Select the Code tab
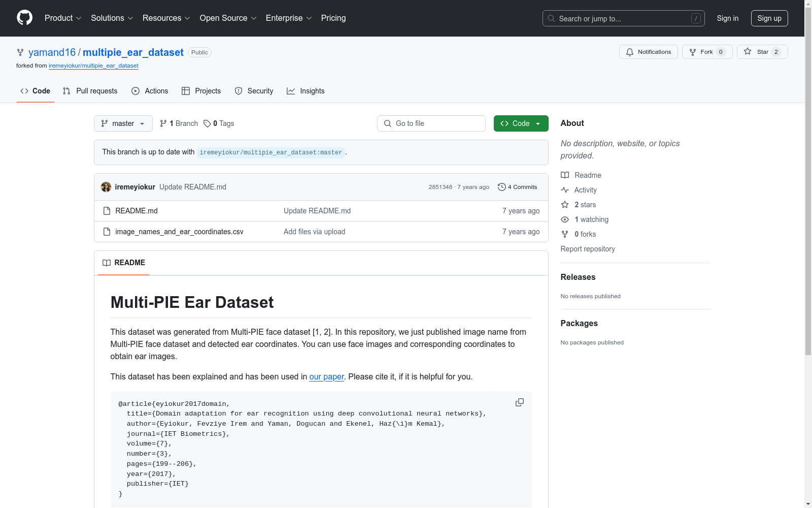The width and height of the screenshot is (812, 508). pyautogui.click(x=35, y=91)
